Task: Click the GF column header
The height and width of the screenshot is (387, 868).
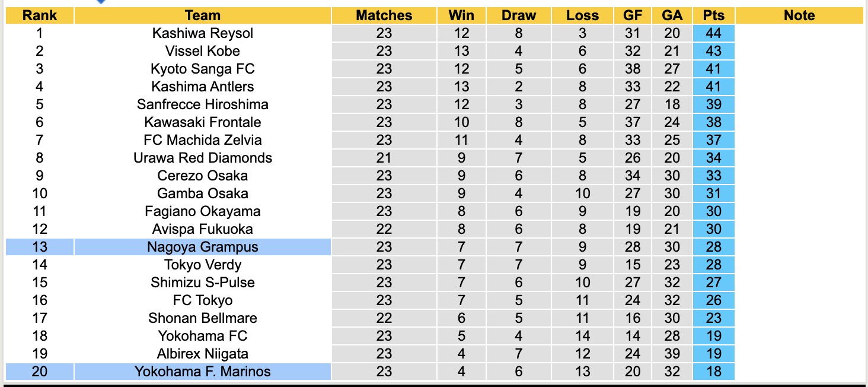Action: tap(632, 15)
